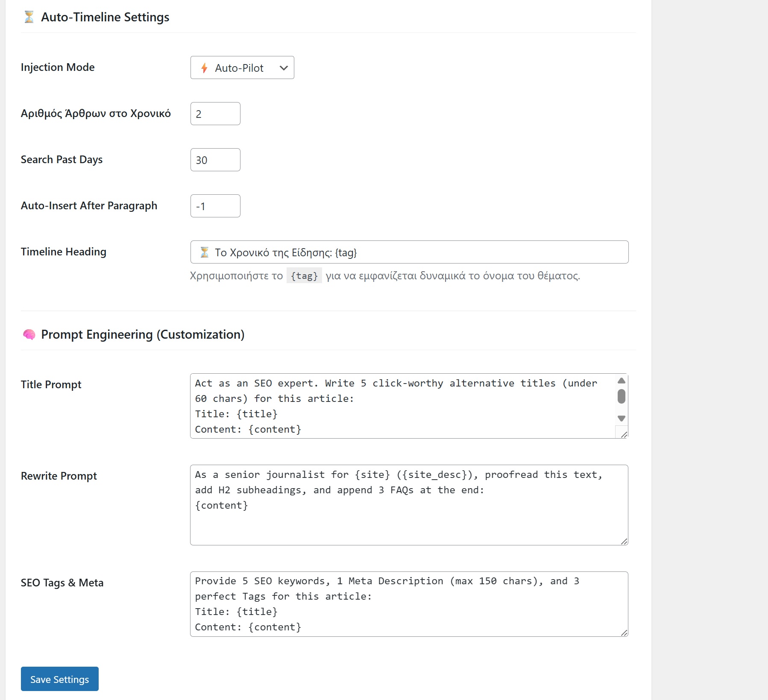Click the Auto-Insert After Paragraph field

tap(215, 206)
